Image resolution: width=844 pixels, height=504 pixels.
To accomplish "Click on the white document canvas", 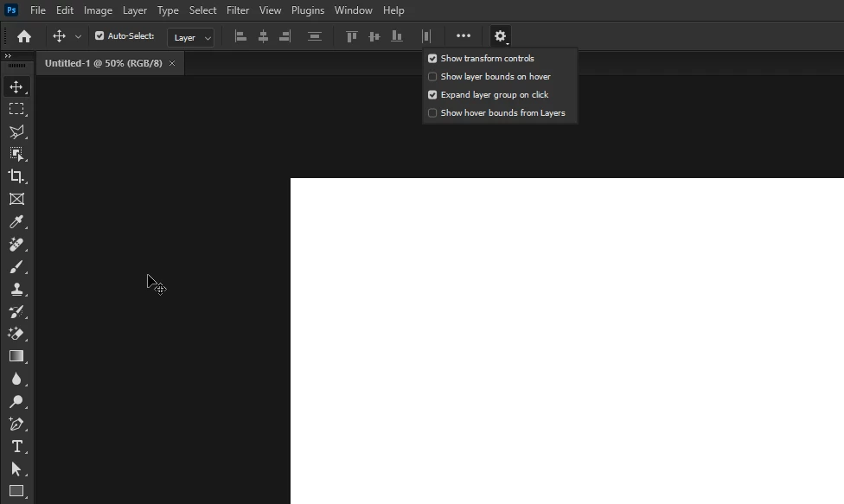I will coord(566,341).
